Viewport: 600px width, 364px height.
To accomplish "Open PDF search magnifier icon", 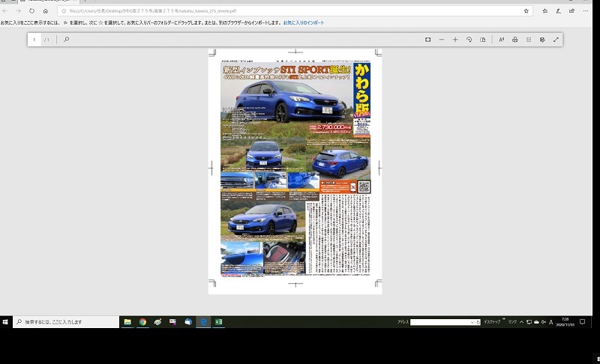I will coord(66,40).
